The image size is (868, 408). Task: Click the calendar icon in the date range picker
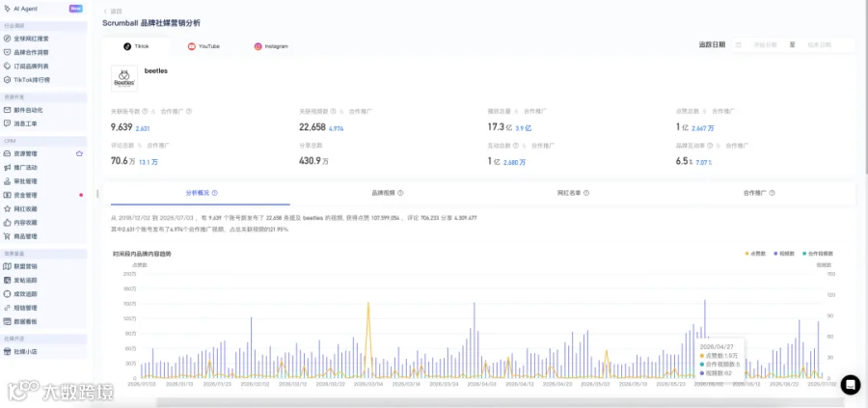click(739, 44)
